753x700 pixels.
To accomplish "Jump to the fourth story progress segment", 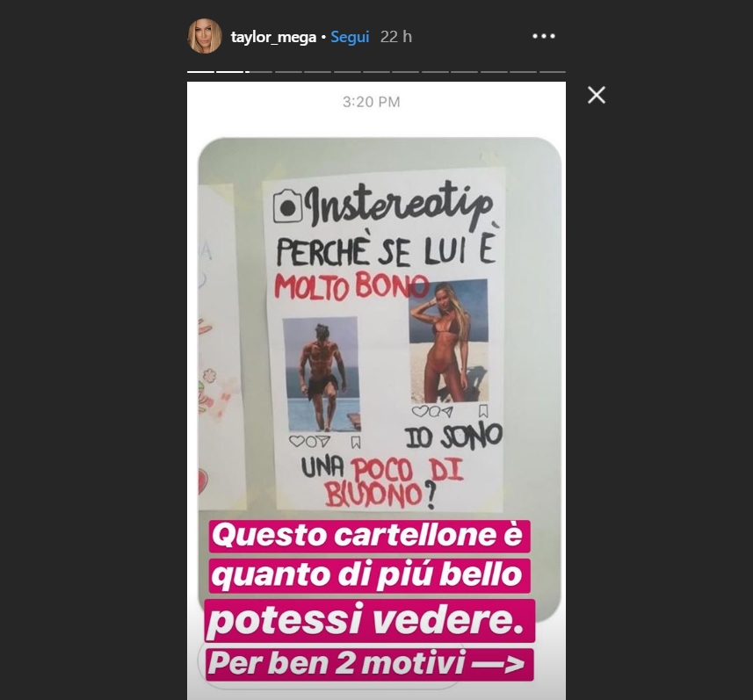I will tap(288, 71).
